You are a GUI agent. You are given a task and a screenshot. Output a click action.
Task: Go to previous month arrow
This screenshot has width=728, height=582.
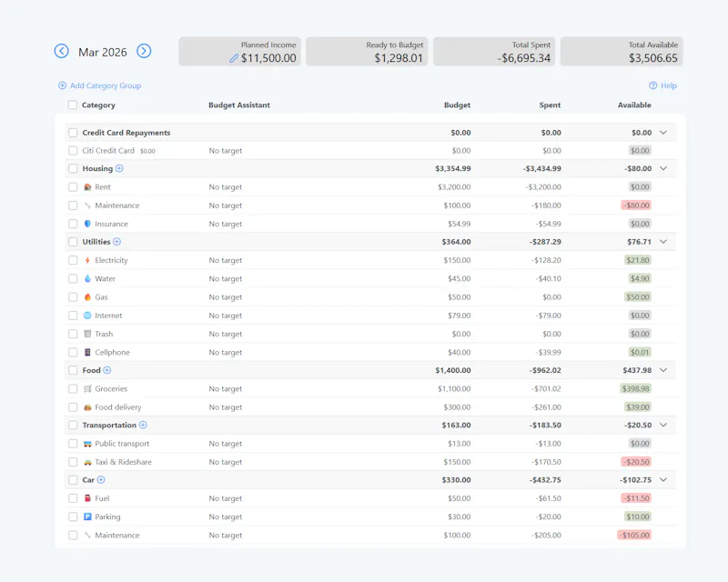click(x=61, y=51)
